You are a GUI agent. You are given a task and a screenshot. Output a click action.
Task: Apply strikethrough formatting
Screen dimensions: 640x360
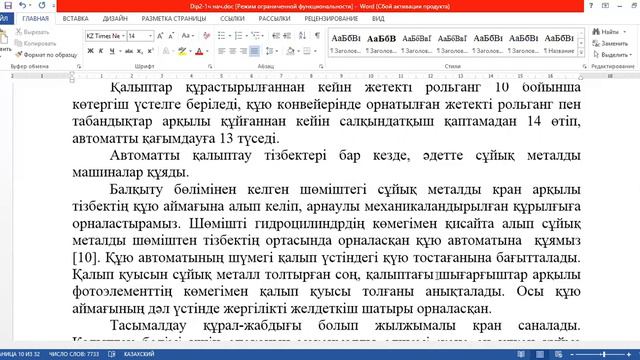(x=129, y=51)
